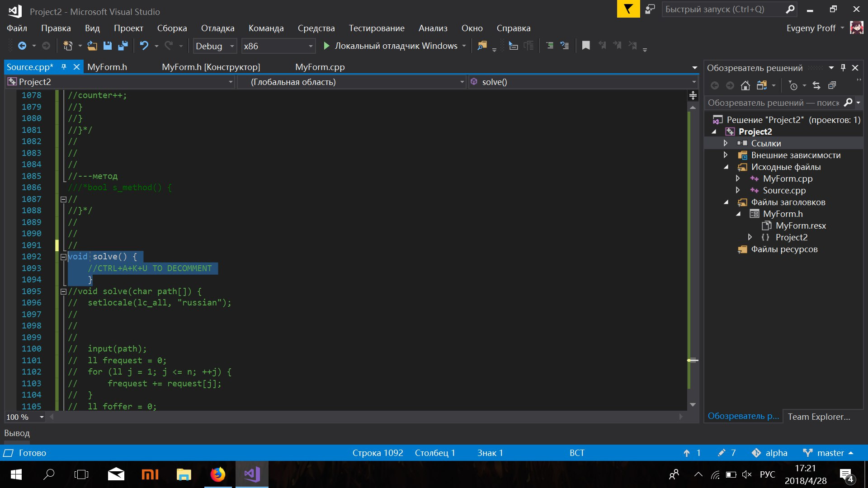The width and height of the screenshot is (868, 488).
Task: Collapse the code block at line 1095
Action: pyautogui.click(x=63, y=292)
